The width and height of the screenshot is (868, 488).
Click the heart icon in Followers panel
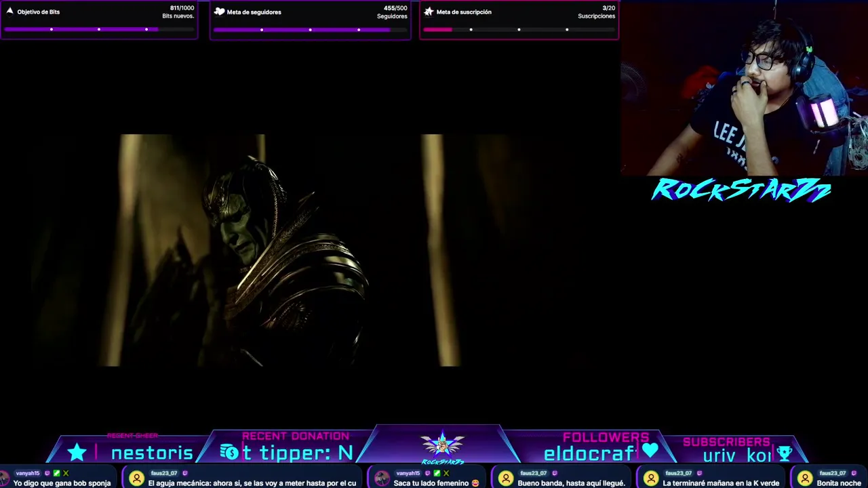(x=650, y=451)
